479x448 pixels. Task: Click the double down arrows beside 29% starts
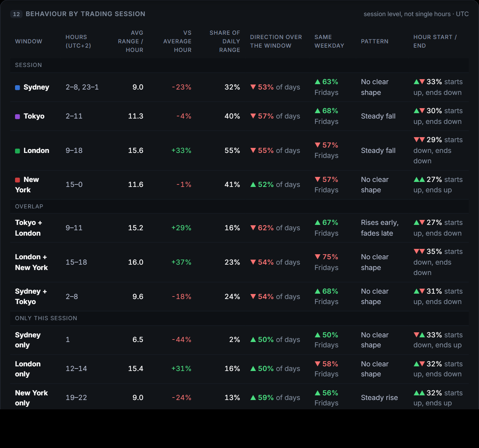[419, 140]
